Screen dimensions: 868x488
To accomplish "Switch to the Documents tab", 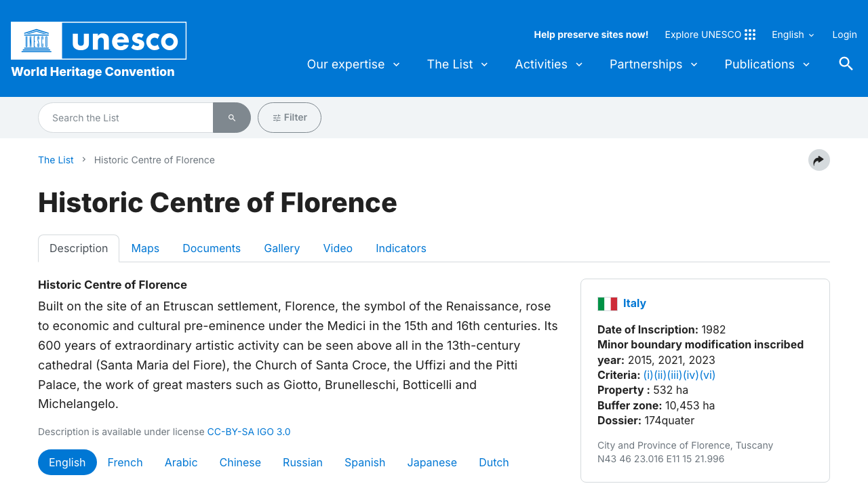I will (212, 248).
